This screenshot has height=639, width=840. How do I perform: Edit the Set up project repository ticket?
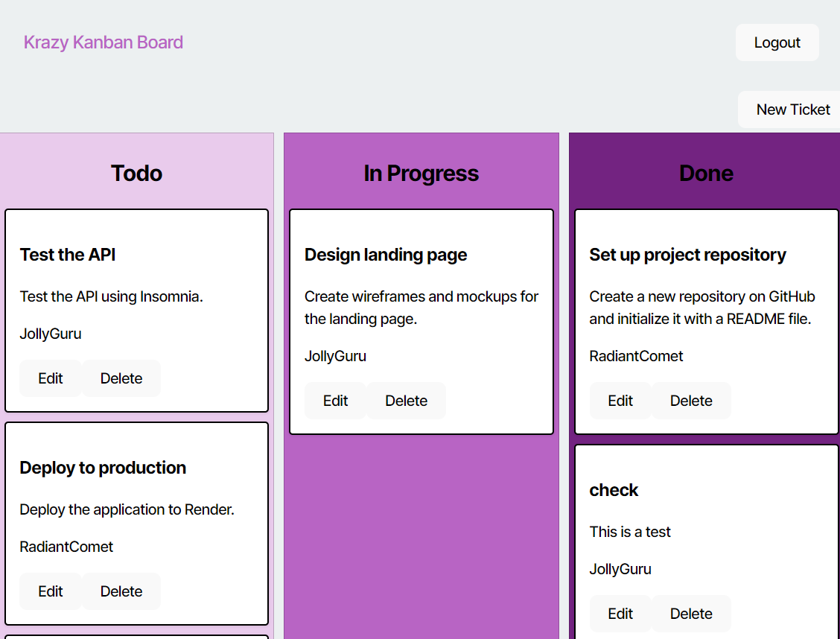pyautogui.click(x=620, y=401)
